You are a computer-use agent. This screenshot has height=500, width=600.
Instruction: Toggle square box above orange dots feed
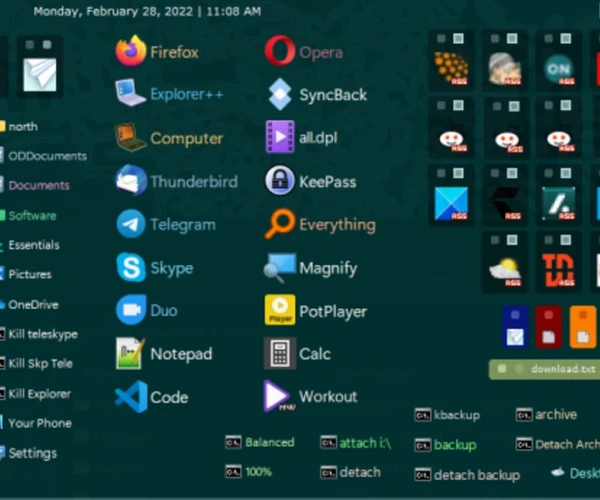458,38
